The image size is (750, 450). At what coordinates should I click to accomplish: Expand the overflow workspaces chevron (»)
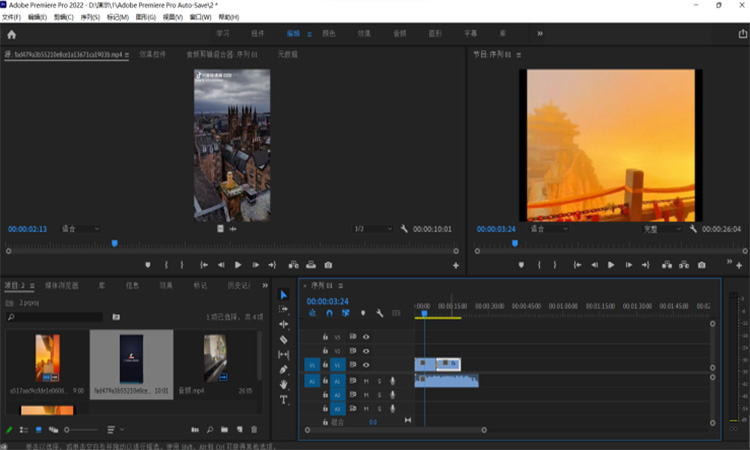(540, 33)
